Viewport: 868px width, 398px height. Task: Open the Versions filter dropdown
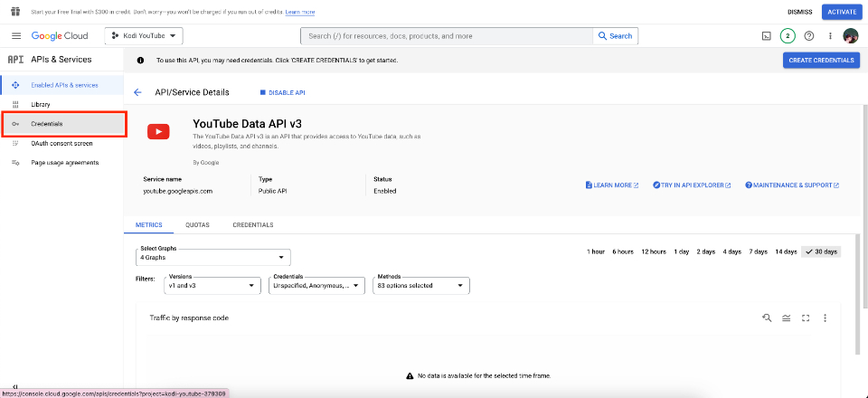[x=212, y=286]
